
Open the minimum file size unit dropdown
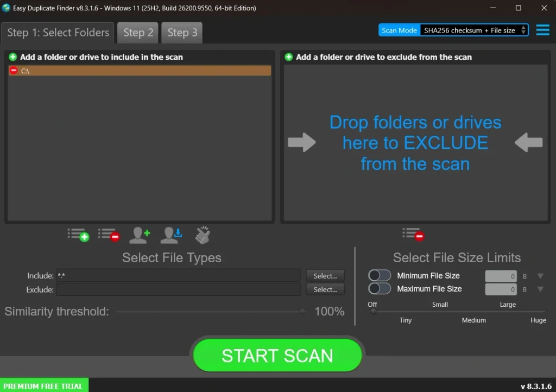[540, 276]
